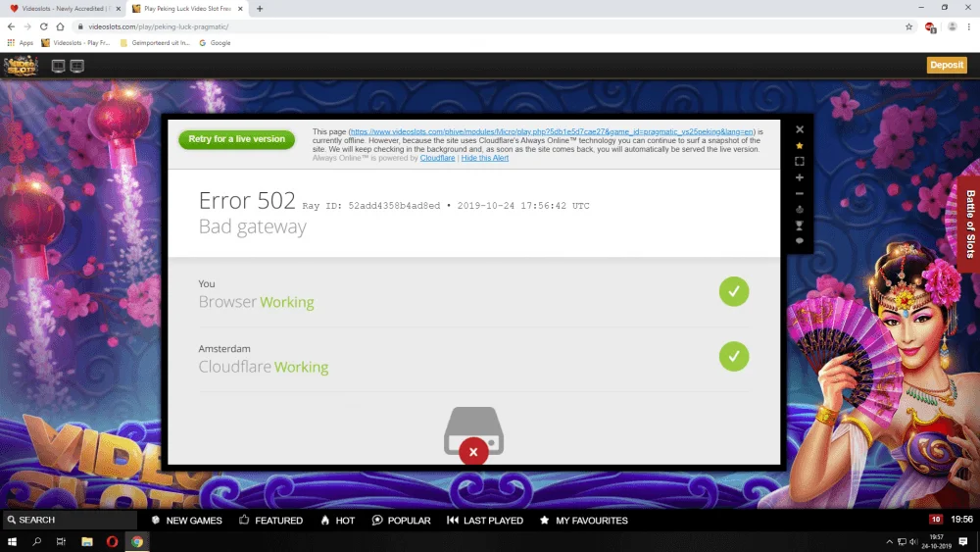The image size is (980, 552).
Task: Open the Chrome profile avatar
Action: 952,26
